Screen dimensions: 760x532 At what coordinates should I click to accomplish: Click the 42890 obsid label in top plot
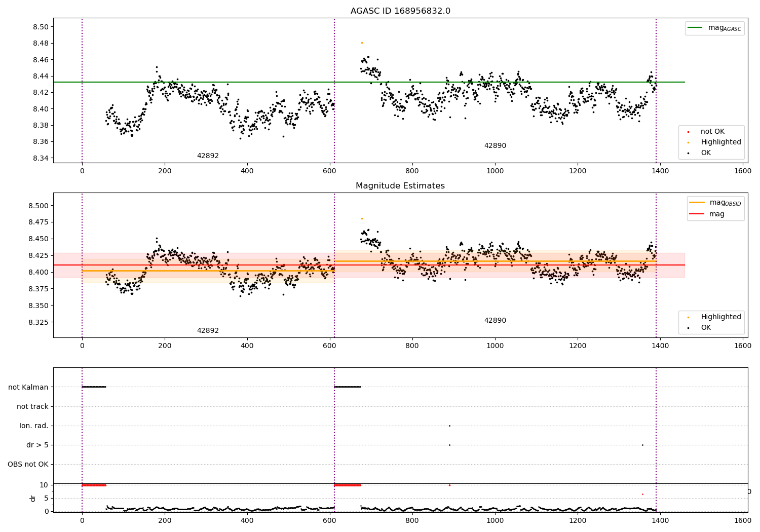[495, 146]
